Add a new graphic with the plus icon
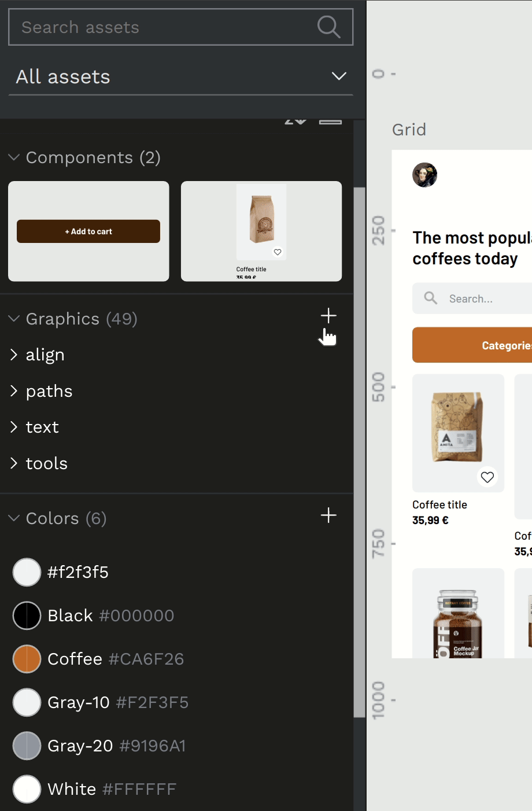 [x=328, y=315]
